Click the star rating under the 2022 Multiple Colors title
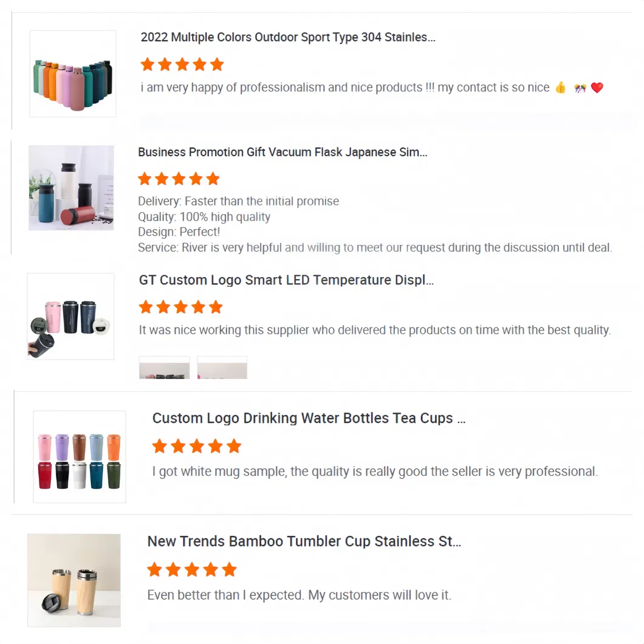The image size is (644, 644). coord(182,64)
